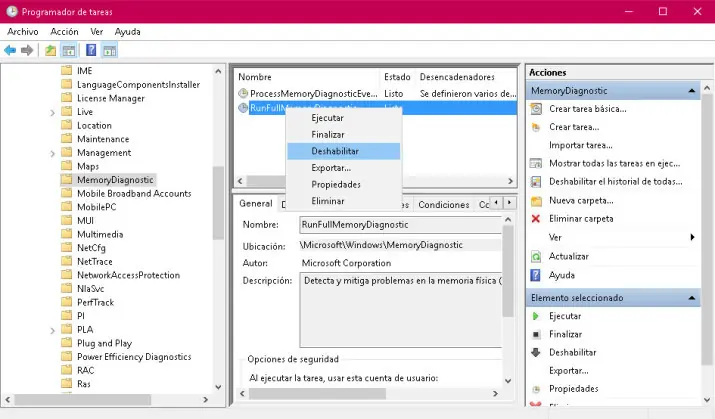Click the Nueva carpeta folder icon
715x419 pixels.
click(x=536, y=201)
